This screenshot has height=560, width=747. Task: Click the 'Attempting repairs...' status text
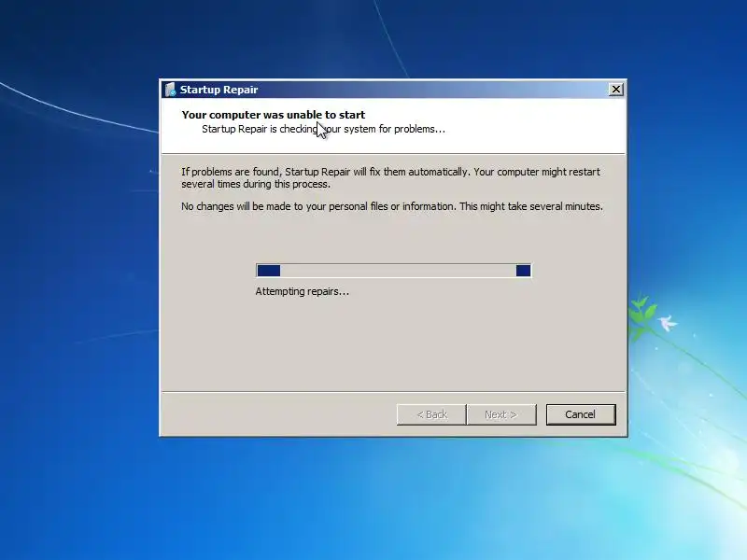coord(302,291)
